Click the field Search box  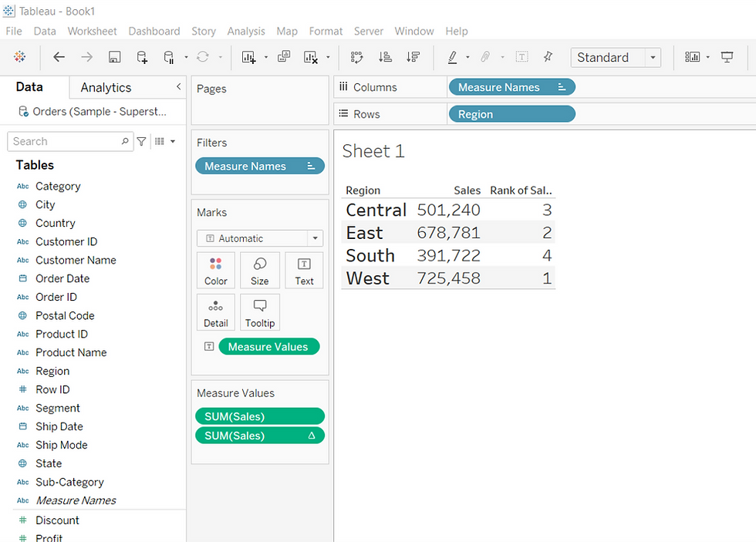[70, 141]
